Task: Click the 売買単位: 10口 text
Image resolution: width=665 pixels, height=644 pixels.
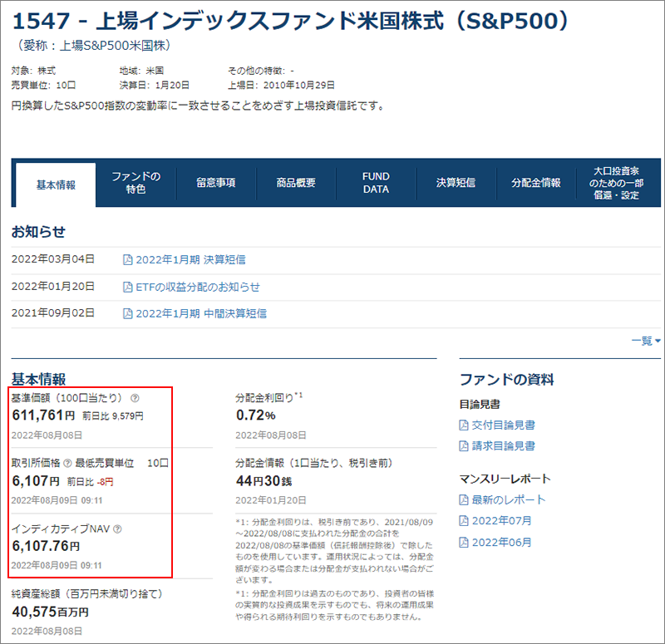Action: [43, 86]
